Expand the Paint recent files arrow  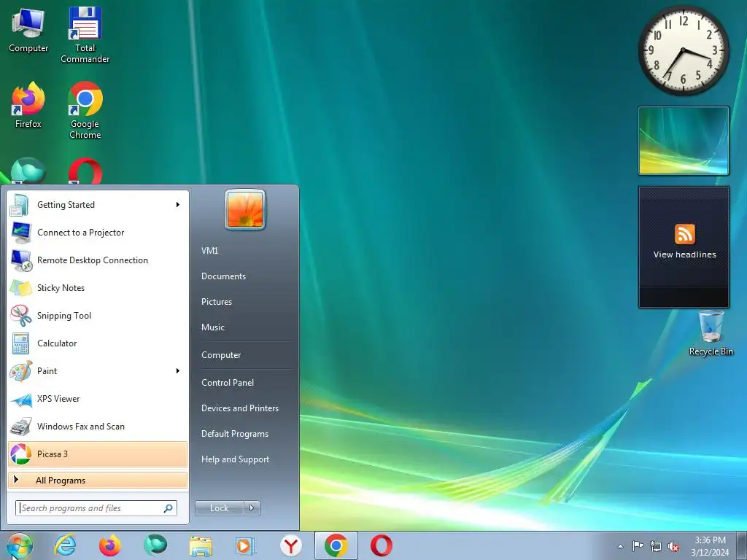coord(178,371)
